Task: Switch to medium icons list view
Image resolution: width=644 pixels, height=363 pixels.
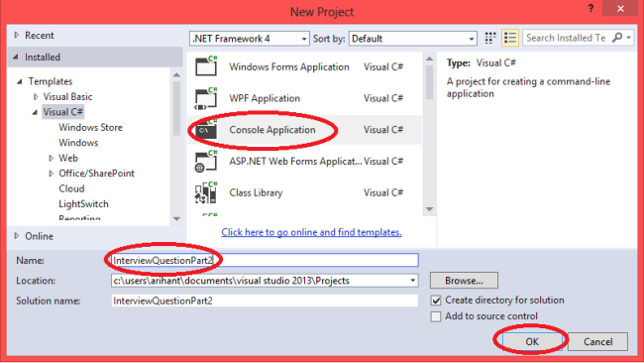Action: [510, 38]
